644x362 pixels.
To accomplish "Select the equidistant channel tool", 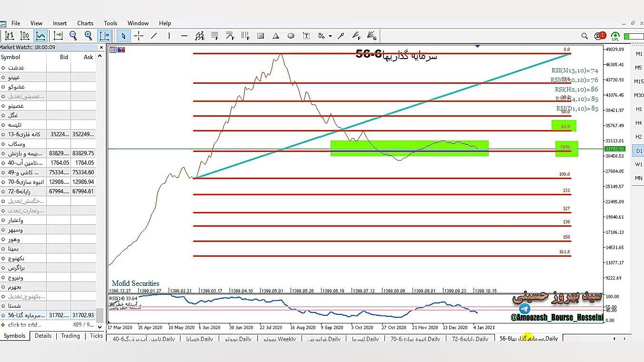I will 200,36.
